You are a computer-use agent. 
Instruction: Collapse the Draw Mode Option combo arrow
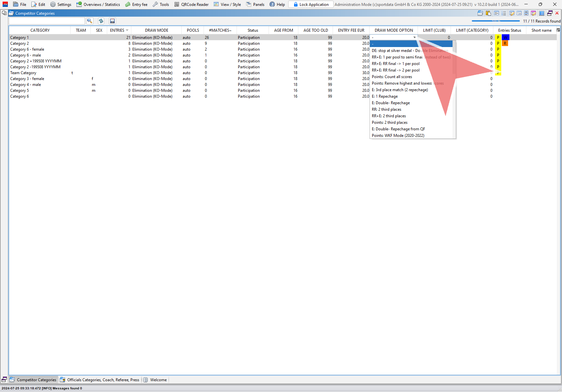(414, 38)
